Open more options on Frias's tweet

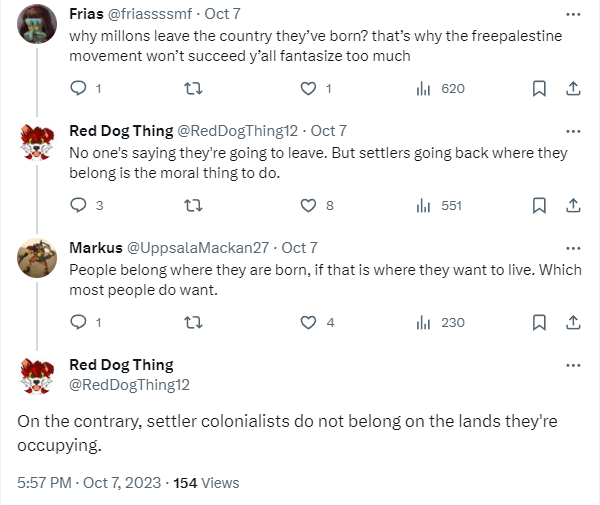572,15
